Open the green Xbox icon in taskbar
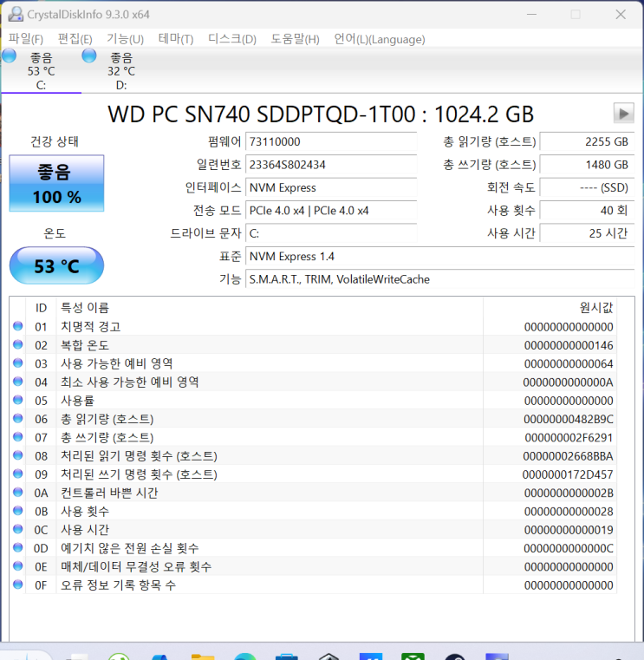644x660 pixels. pyautogui.click(x=413, y=657)
